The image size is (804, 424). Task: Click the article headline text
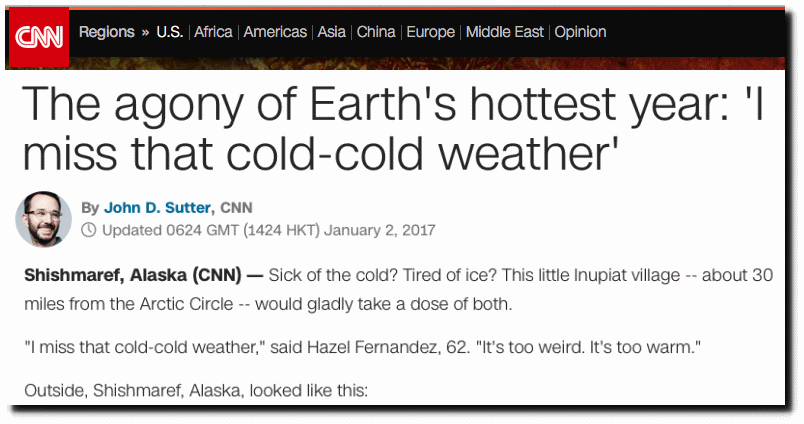(x=393, y=129)
